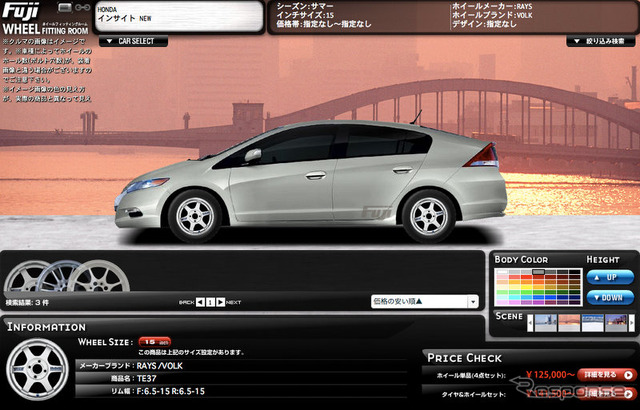
Task: Select the first five-spoke wheel thumbnail in results
Action: tap(24, 277)
